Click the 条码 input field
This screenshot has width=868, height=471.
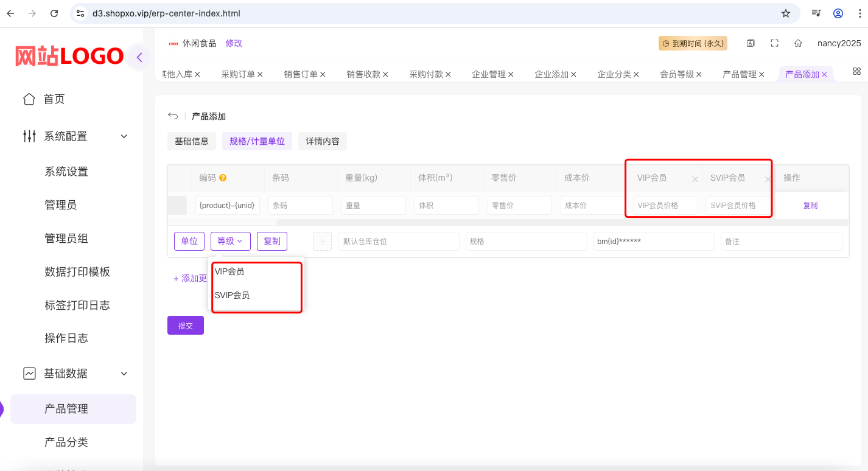pyautogui.click(x=301, y=206)
